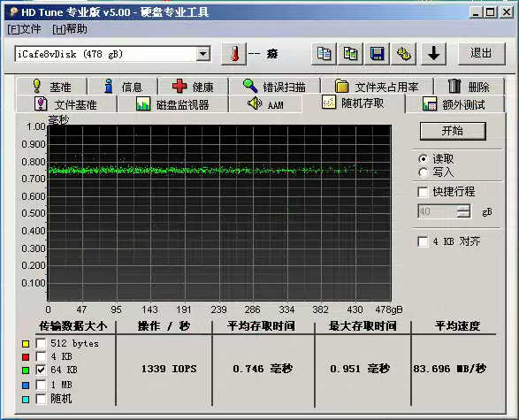This screenshot has width=519, height=420.
Task: Enable the 4 KB 对齐 checkbox
Action: [423, 241]
